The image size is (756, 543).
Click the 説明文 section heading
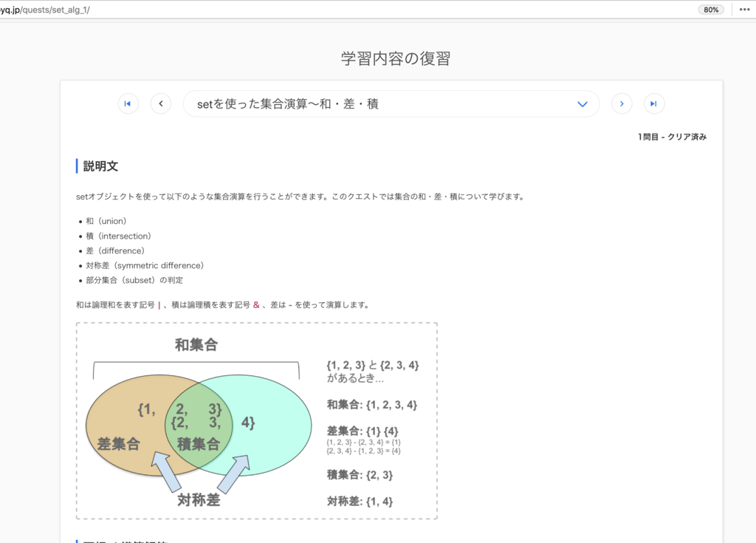[100, 166]
